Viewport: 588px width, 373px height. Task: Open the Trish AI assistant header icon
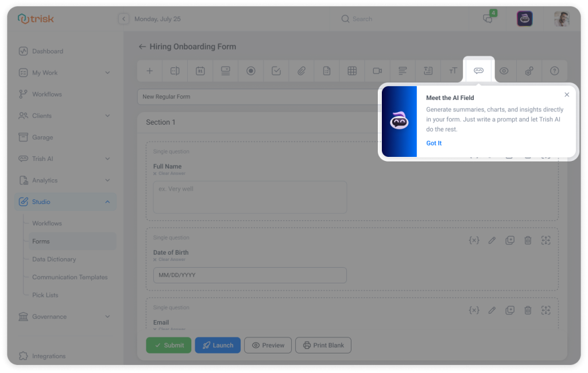pyautogui.click(x=525, y=18)
